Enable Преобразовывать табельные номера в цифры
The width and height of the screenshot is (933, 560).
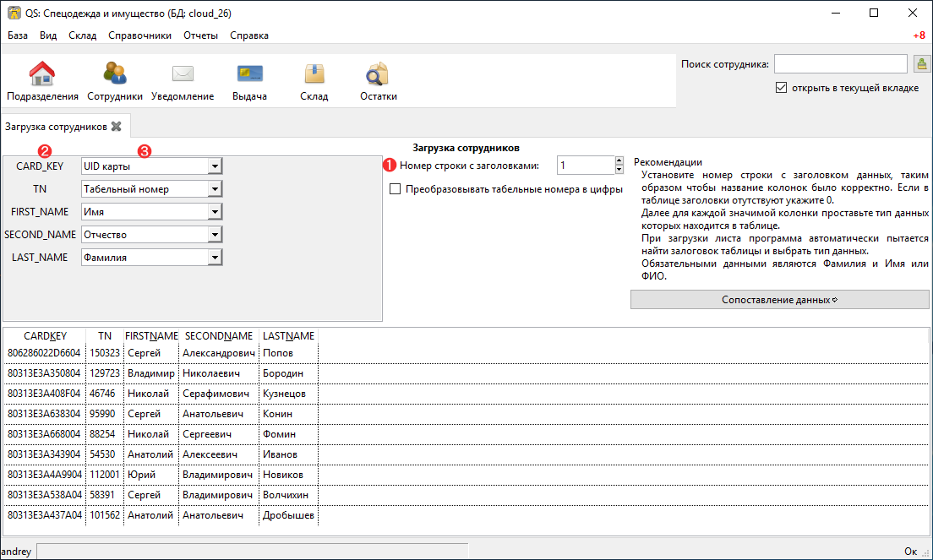395,189
